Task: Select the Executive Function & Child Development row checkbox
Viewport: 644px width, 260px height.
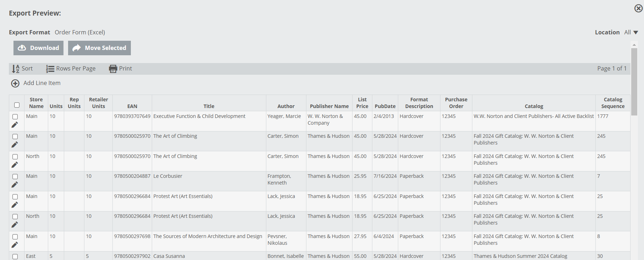Action: click(15, 117)
